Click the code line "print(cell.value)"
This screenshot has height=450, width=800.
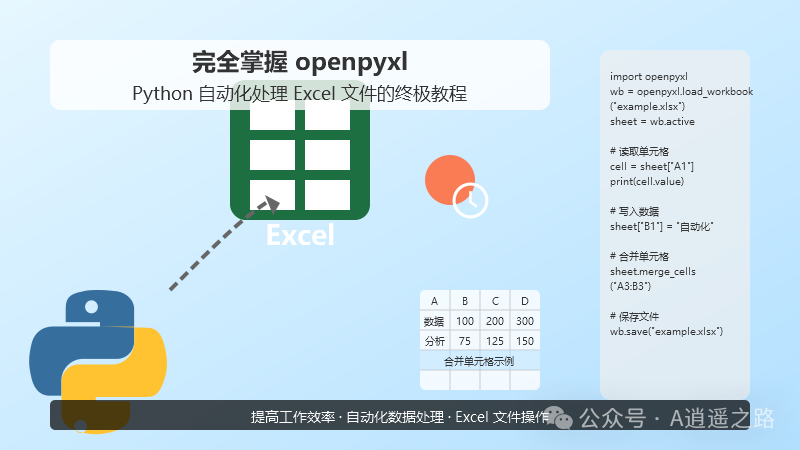pyautogui.click(x=646, y=182)
